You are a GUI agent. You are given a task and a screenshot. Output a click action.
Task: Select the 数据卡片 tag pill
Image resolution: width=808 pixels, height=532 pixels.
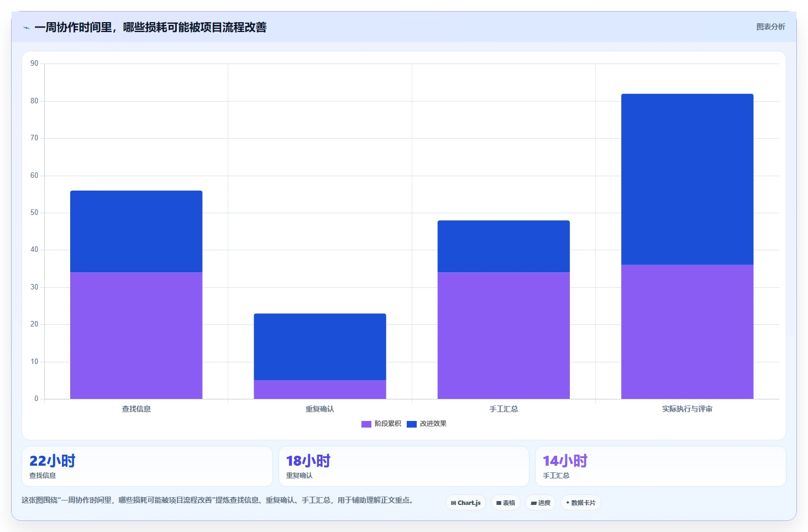[581, 503]
